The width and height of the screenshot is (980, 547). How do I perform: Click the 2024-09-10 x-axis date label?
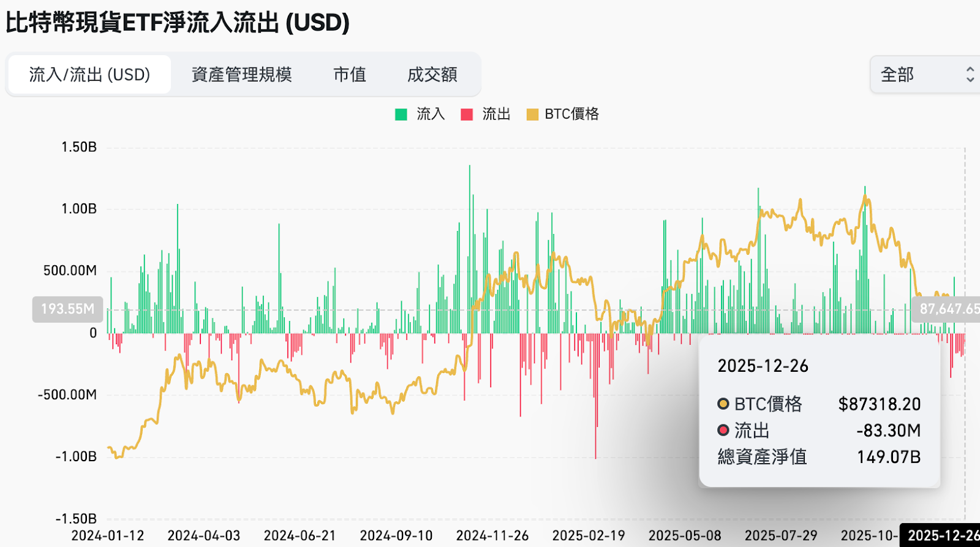point(396,536)
